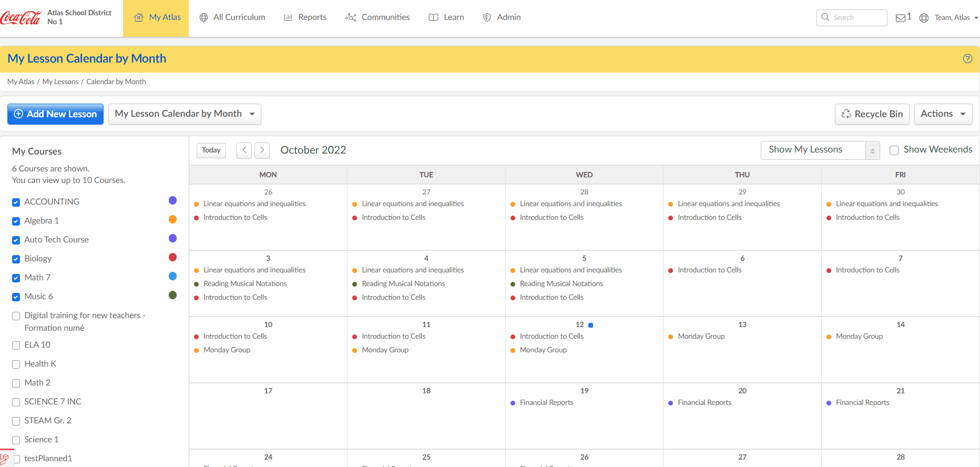Click the Coca-Cola logo
This screenshot has width=980, height=467.
(x=21, y=17)
